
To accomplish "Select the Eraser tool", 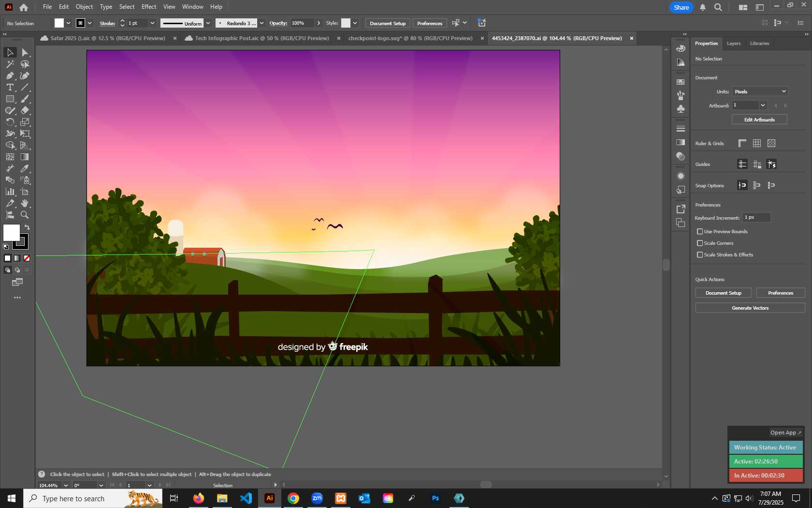I will coord(25,110).
